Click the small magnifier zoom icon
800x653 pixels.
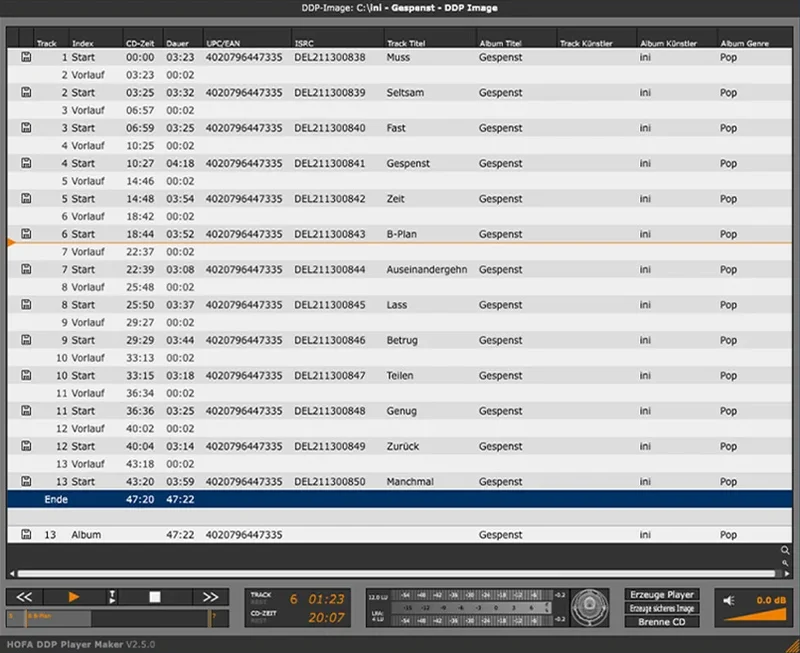click(785, 563)
